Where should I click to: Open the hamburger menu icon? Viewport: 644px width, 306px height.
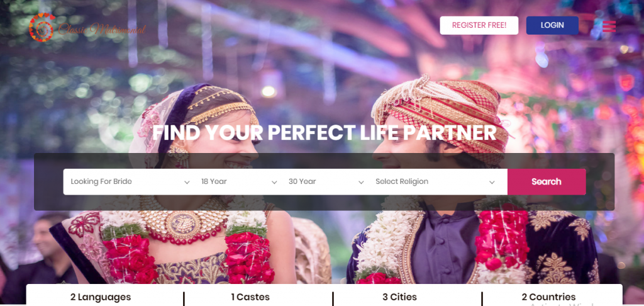609,26
